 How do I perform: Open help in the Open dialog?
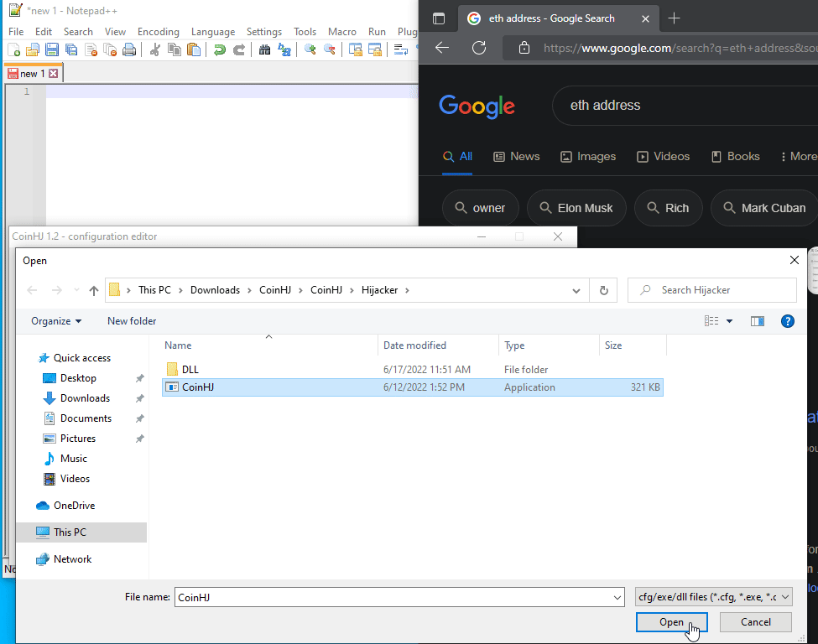tap(788, 321)
